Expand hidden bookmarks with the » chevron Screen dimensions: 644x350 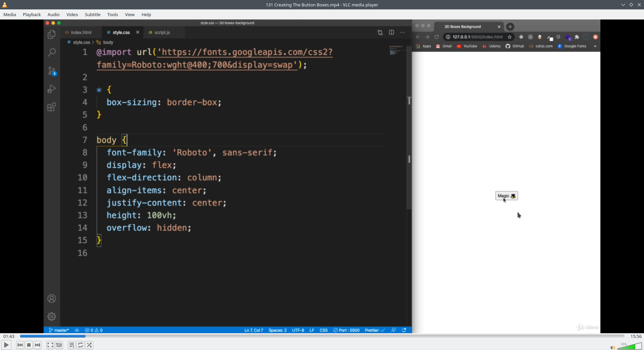pyautogui.click(x=595, y=46)
